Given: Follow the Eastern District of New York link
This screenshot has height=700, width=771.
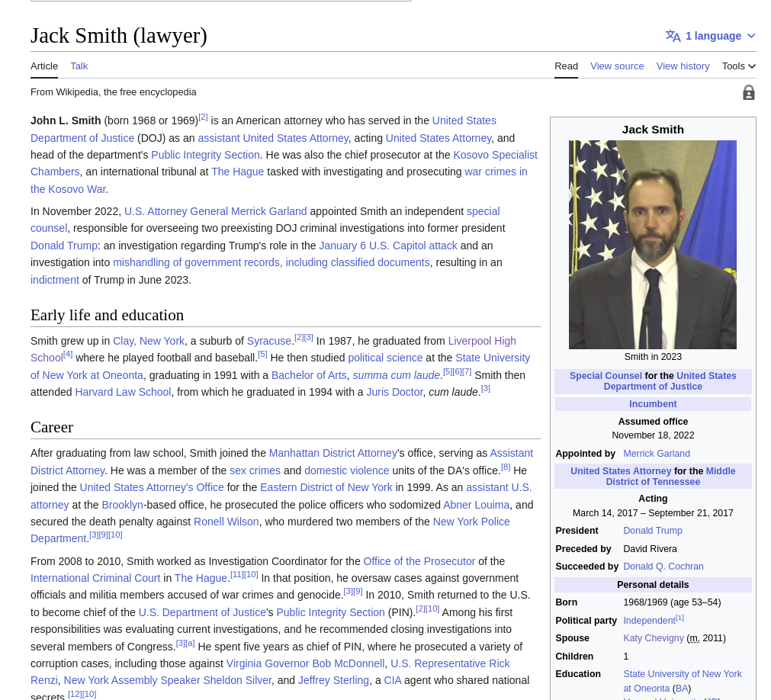Looking at the screenshot, I should 326,488.
